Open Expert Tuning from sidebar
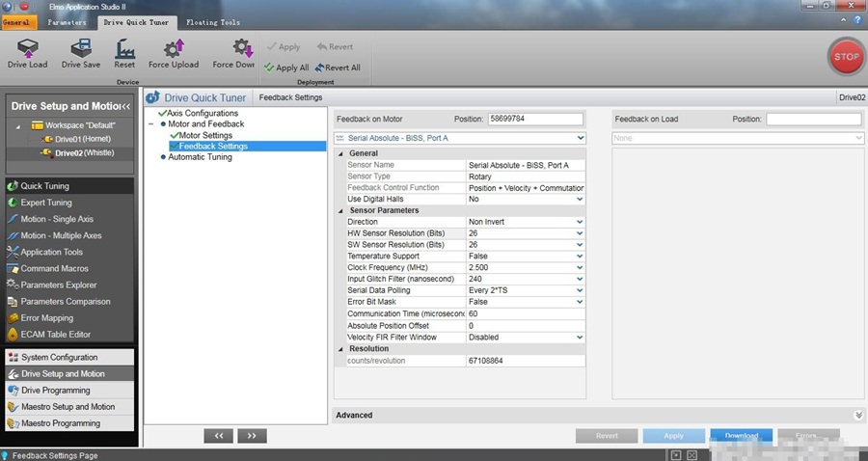 45,203
